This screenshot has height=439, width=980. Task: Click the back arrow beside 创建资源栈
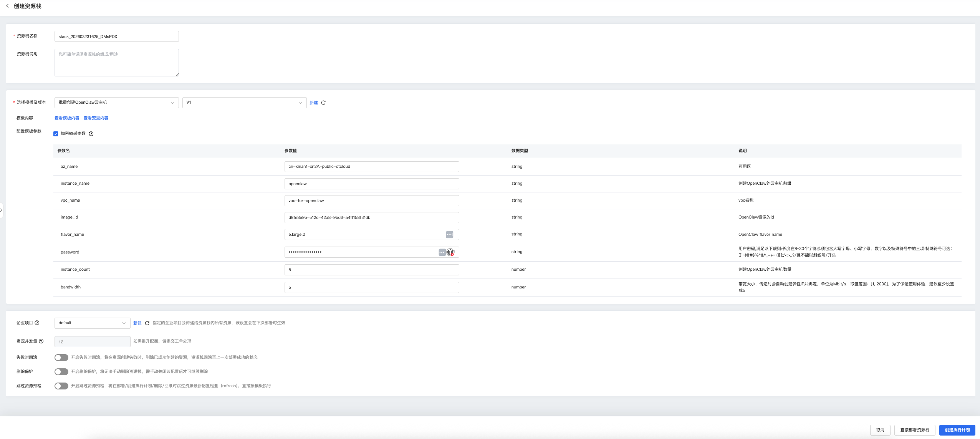(x=7, y=6)
